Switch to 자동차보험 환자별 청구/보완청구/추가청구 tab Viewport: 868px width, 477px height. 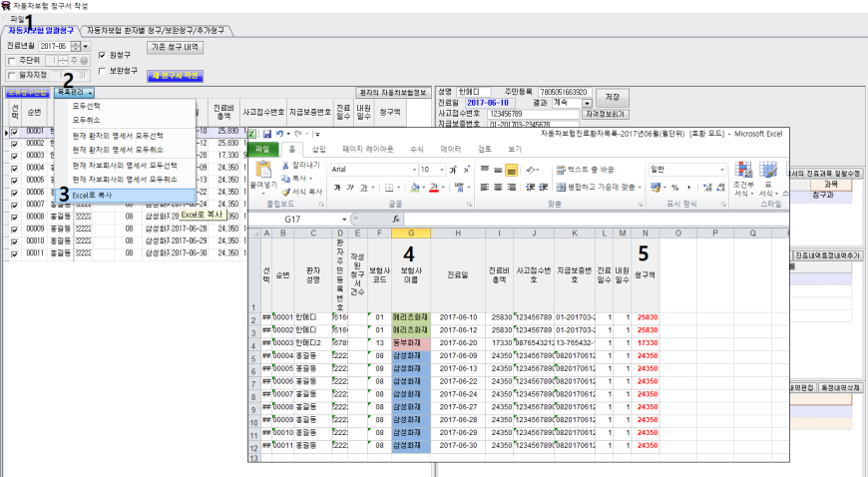(x=156, y=31)
